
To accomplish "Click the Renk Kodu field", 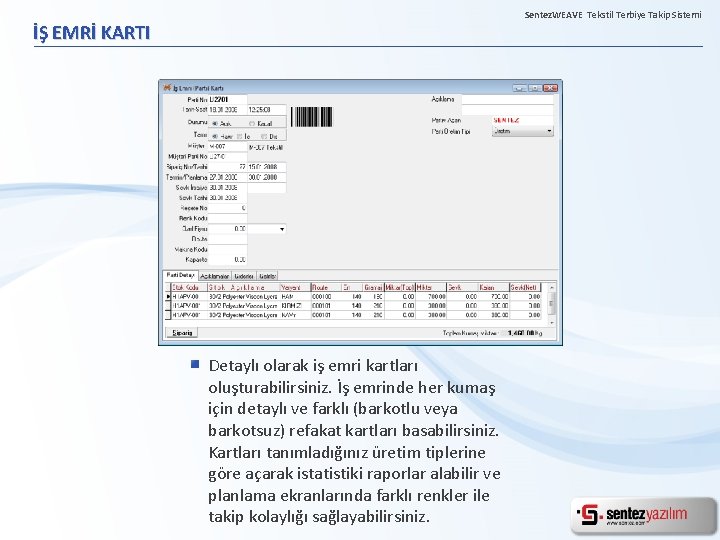I will point(228,219).
